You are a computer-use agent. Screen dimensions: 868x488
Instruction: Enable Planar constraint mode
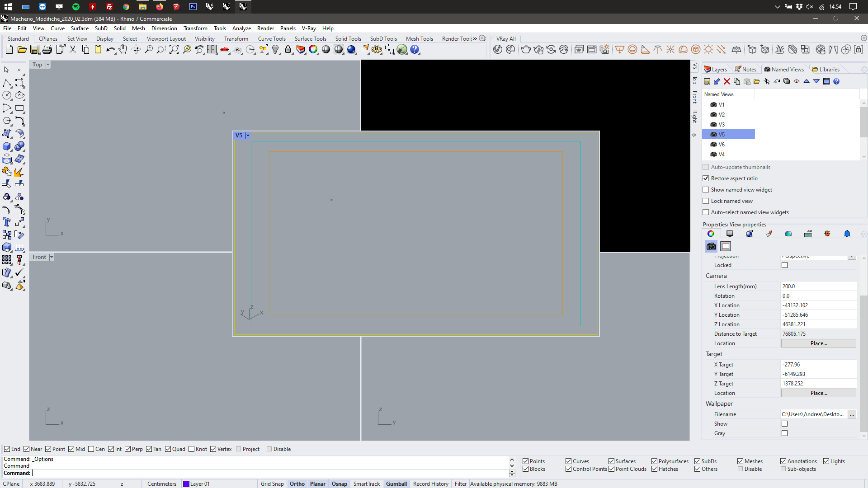(x=317, y=483)
